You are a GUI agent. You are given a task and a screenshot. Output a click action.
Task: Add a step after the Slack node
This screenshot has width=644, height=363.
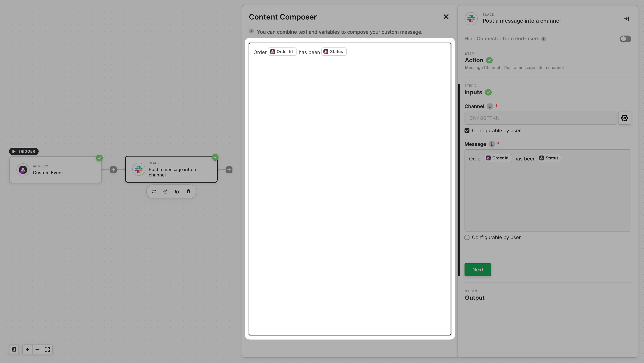(x=229, y=170)
